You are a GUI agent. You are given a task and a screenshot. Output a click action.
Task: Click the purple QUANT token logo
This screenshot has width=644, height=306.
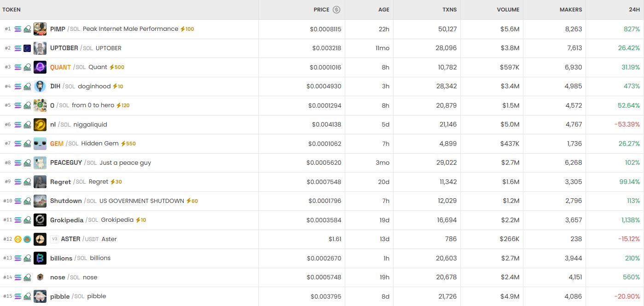coord(40,67)
